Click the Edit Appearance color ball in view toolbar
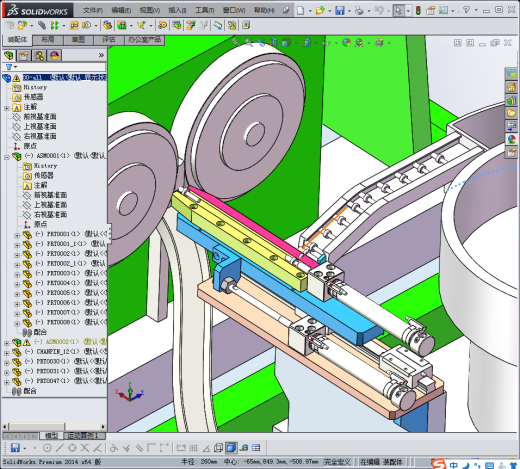This screenshot has height=469, width=520. tap(346, 43)
